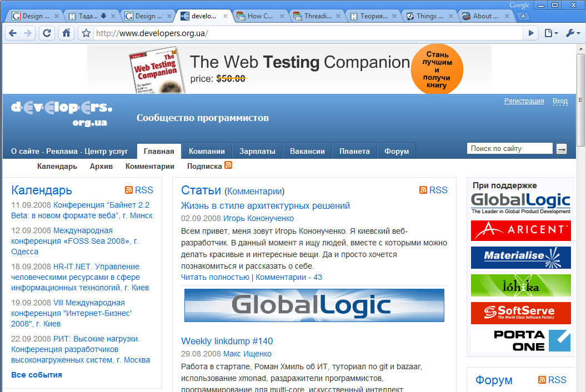Open the home page via the house icon

(66, 33)
